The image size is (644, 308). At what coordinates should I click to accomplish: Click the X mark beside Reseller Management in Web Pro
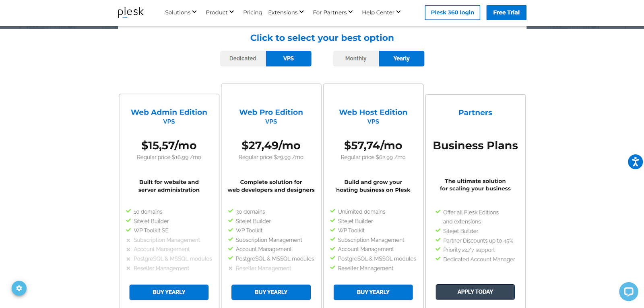click(x=230, y=268)
